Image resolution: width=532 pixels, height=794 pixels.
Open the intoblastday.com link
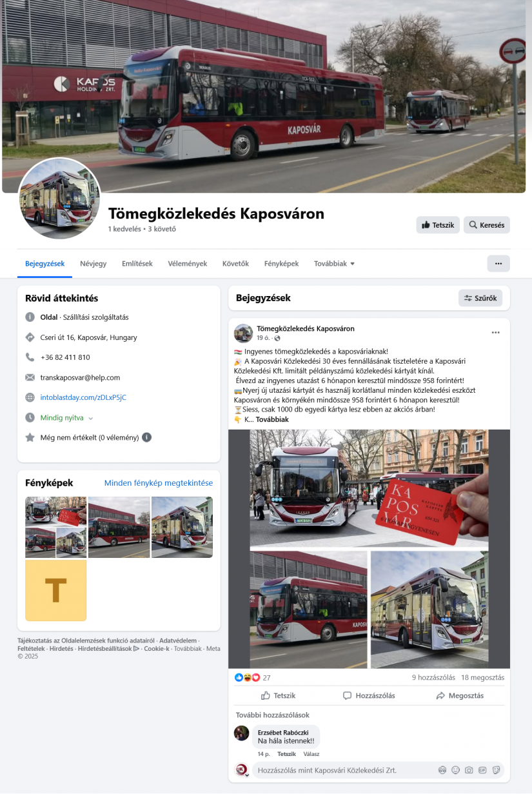point(83,397)
